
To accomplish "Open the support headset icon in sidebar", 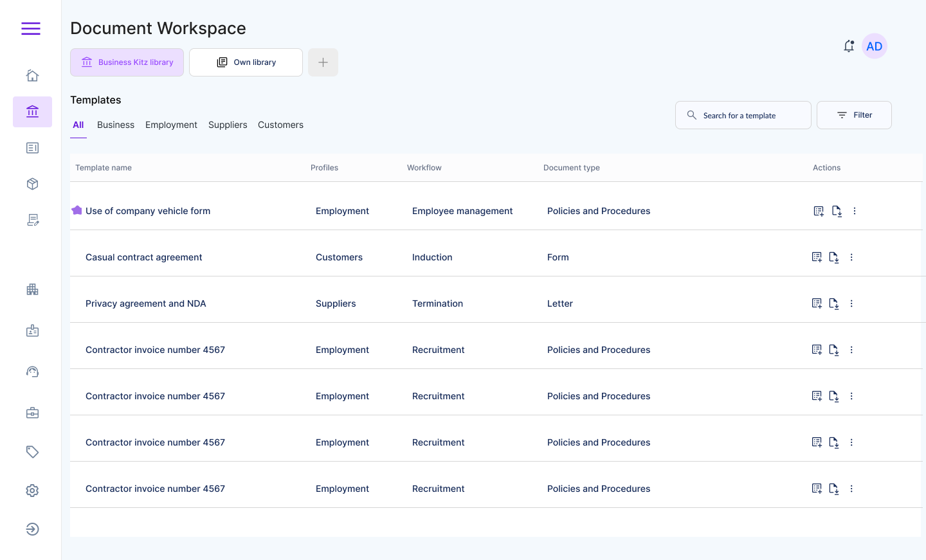I will click(32, 371).
